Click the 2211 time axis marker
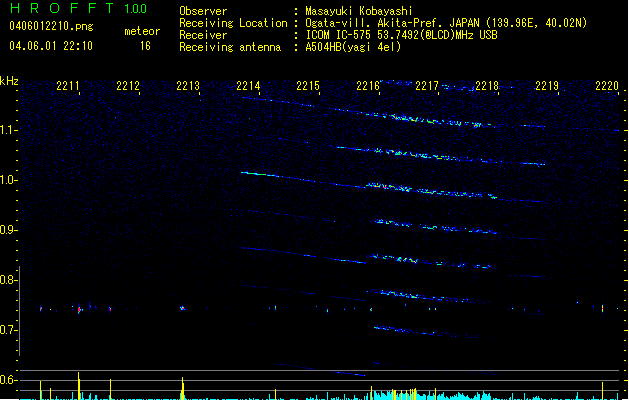Viewport: 629px width, 400px height. [x=68, y=86]
